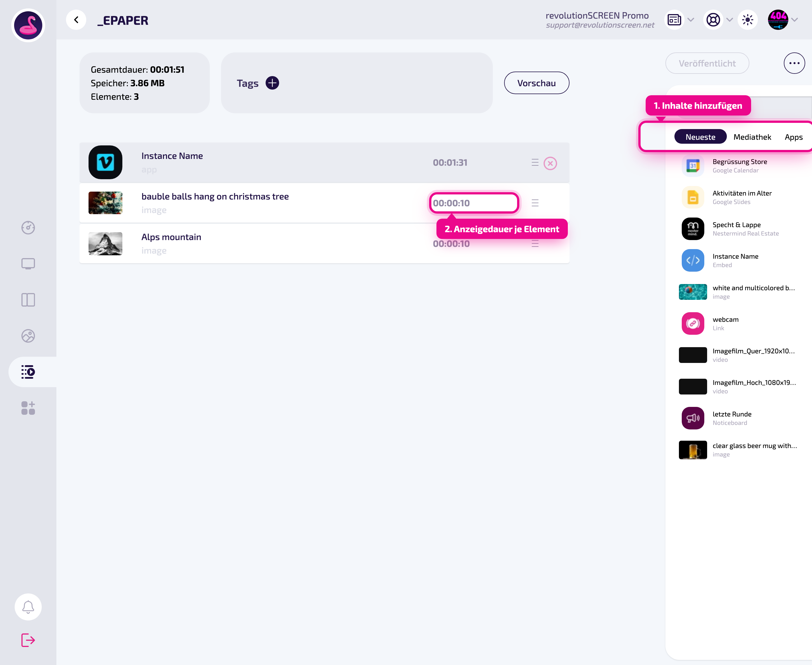The image size is (812, 665).
Task: Open the support lifebuoy icon
Action: (x=713, y=20)
